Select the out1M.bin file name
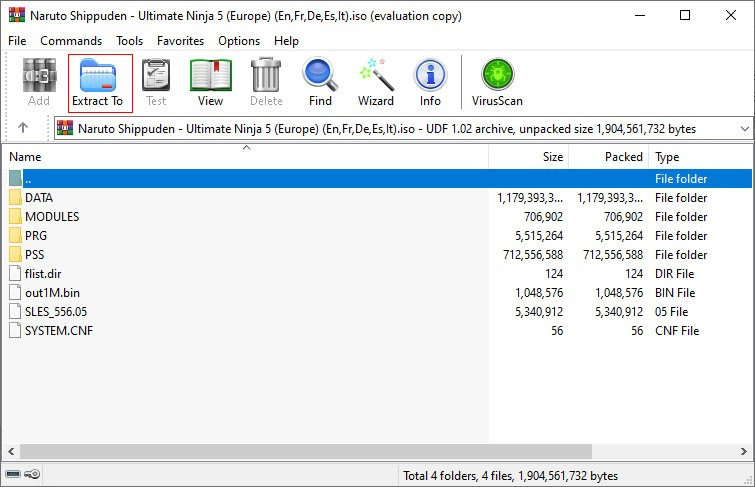 coord(52,292)
